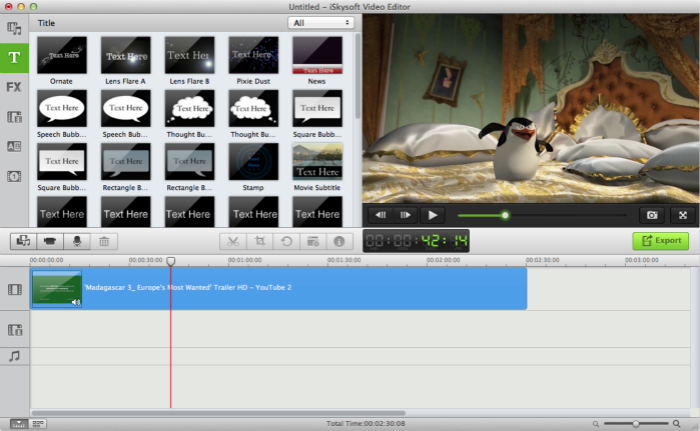This screenshot has height=431, width=700.
Task: Click the info button in toolbar
Action: [339, 241]
